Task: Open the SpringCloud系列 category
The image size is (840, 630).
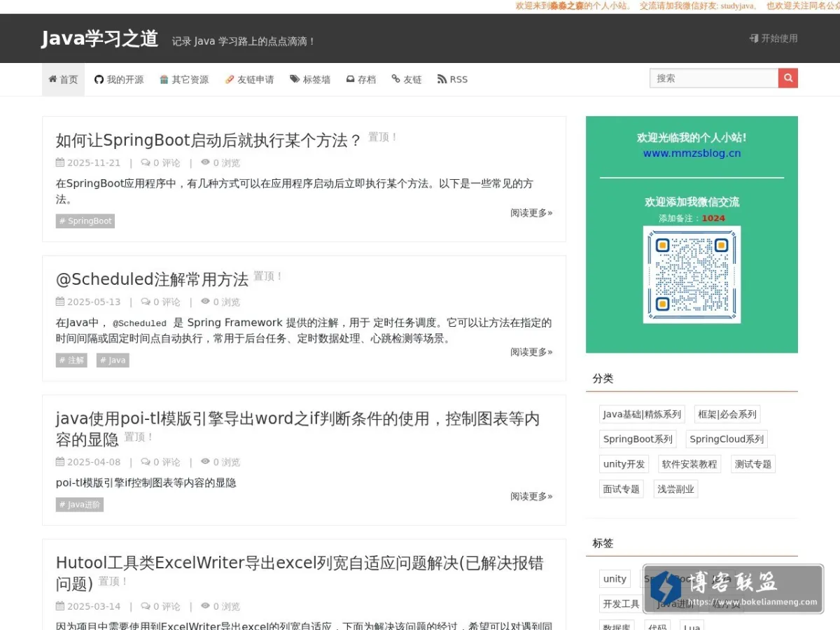Action: [x=727, y=440]
